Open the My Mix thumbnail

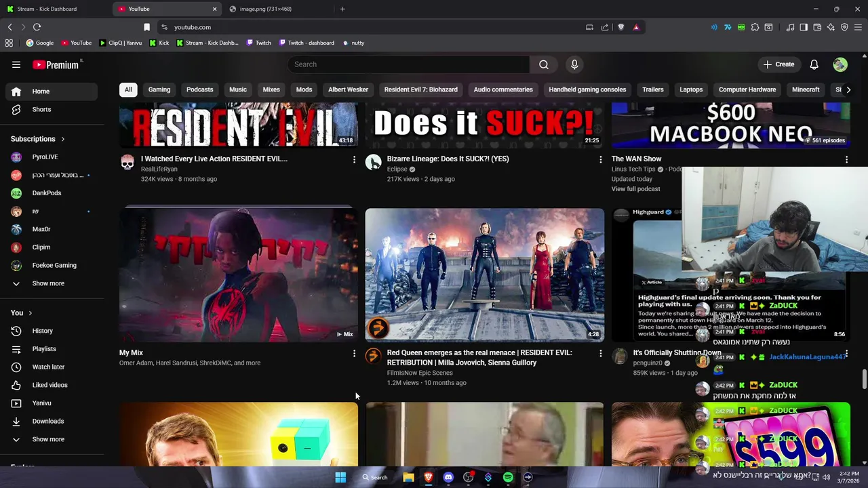click(x=239, y=274)
